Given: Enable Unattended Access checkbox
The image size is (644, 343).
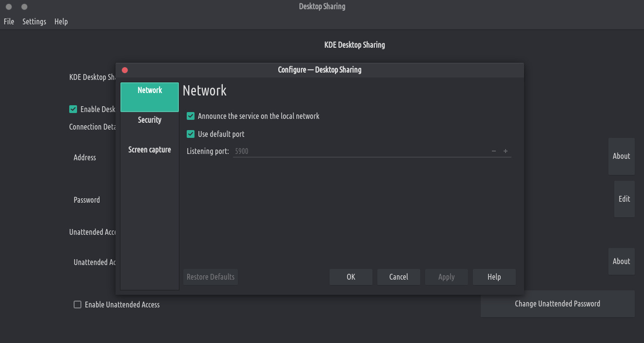Looking at the screenshot, I should coord(78,305).
